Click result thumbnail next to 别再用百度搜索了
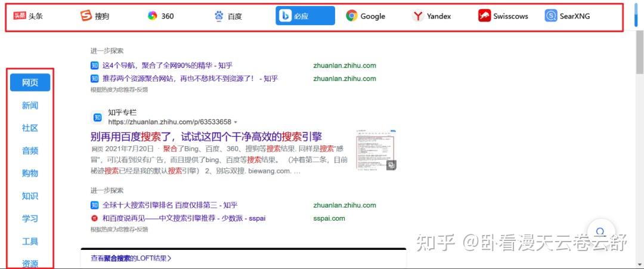Viewport: 644px width, 269px height. [376, 150]
